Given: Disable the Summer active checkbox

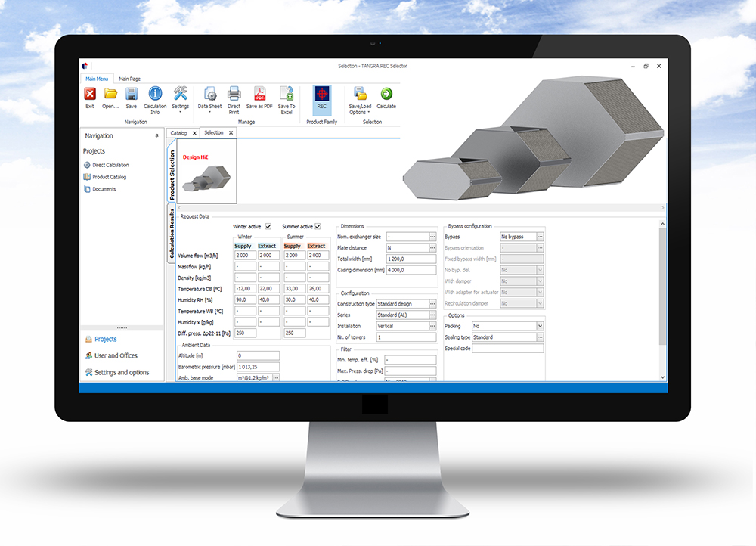Looking at the screenshot, I should 318,226.
